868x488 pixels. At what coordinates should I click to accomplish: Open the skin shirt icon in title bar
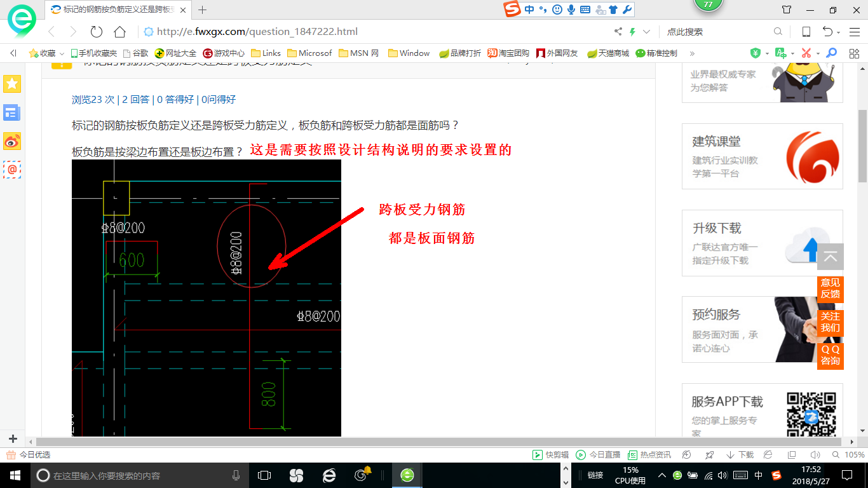(787, 10)
